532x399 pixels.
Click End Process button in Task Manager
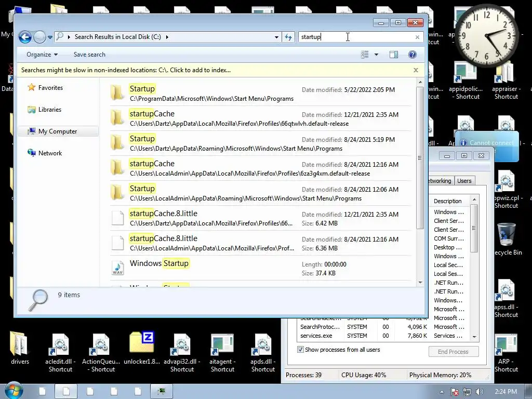pos(453,352)
